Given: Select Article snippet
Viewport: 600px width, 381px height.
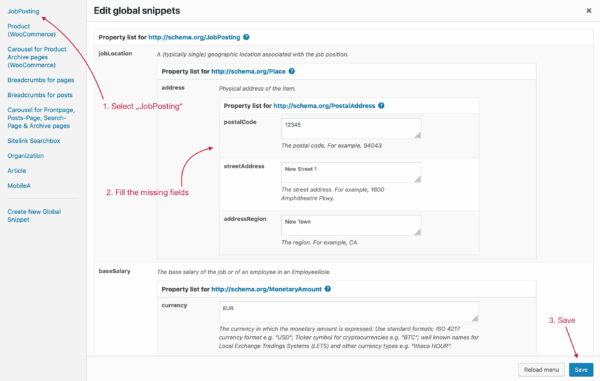Looking at the screenshot, I should click(17, 171).
